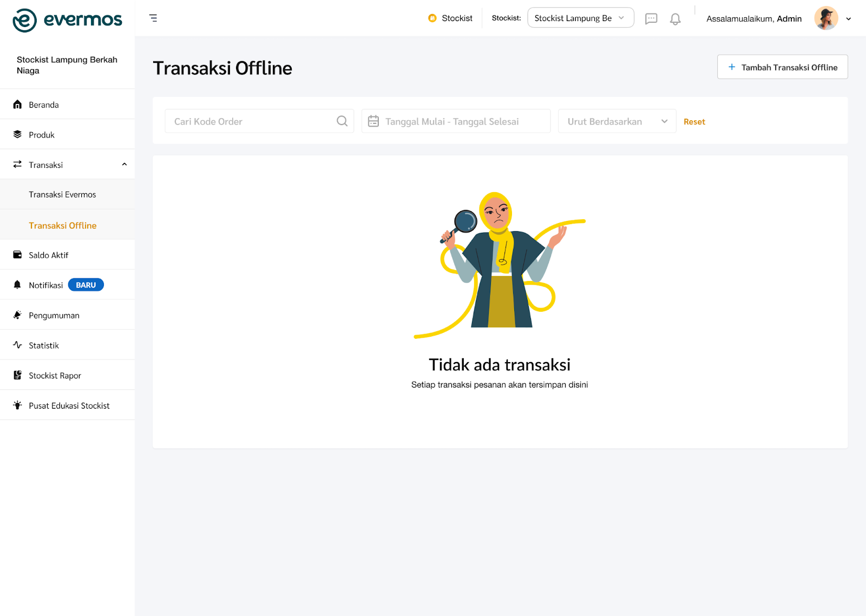Screen dimensions: 866x616
Task: Click the Evermos logo
Action: [x=67, y=20]
